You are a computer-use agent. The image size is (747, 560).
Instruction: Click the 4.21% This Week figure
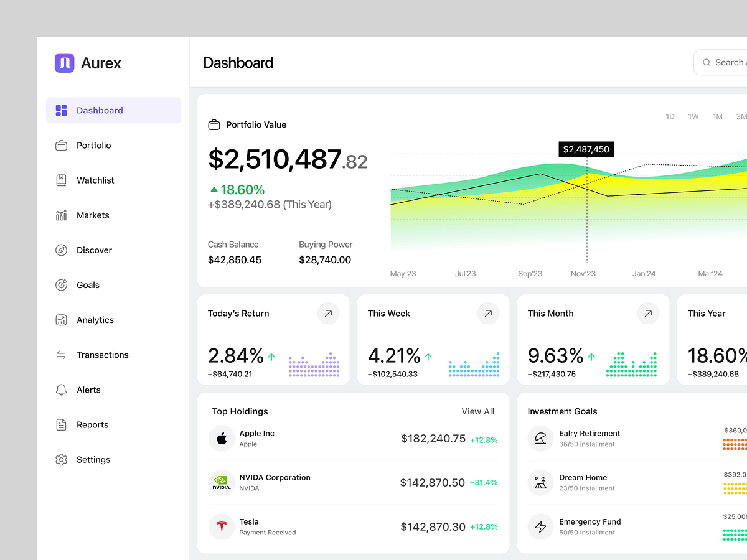tap(395, 356)
